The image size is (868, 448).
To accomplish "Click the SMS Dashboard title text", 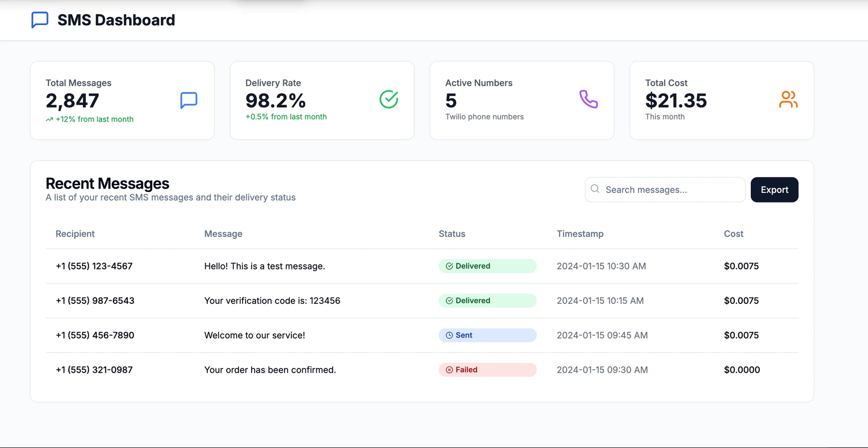I will pyautogui.click(x=116, y=20).
